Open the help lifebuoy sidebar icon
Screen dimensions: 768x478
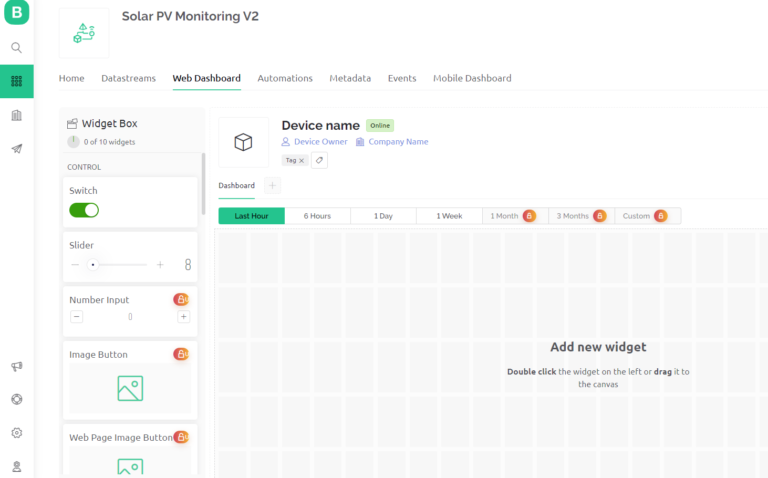click(x=17, y=399)
